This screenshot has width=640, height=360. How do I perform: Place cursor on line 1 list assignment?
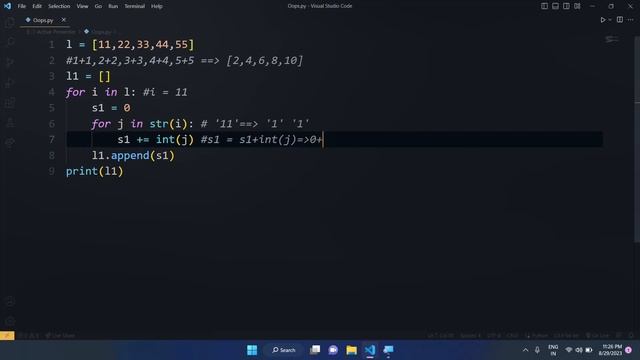pos(130,44)
